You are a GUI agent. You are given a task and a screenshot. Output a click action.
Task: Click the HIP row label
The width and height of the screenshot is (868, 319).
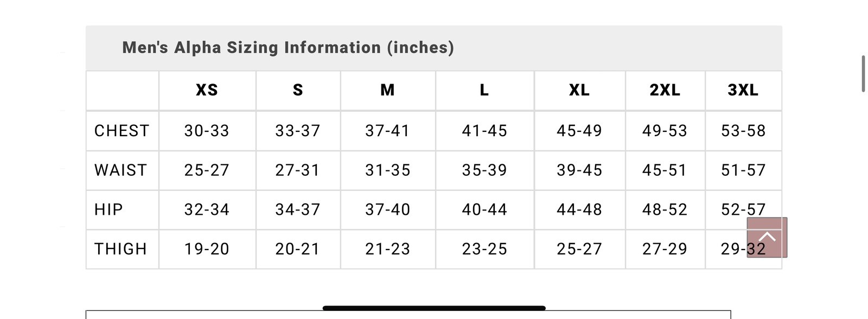[x=108, y=209]
